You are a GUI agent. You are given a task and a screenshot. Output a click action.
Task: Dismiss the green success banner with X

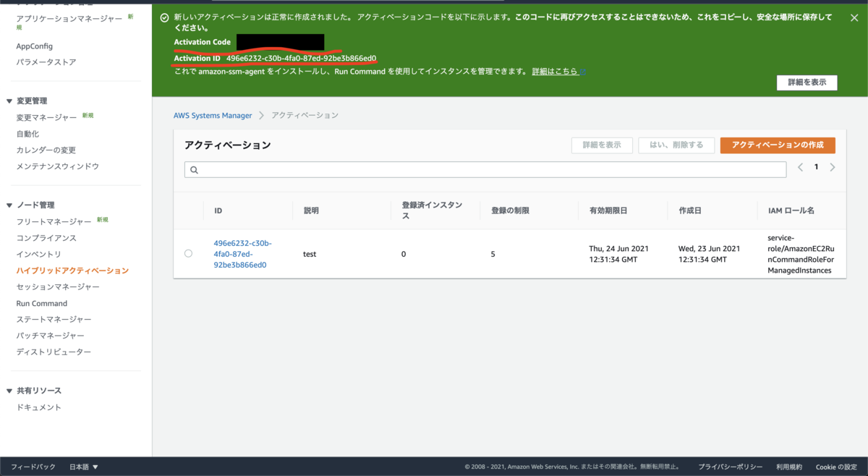[854, 18]
